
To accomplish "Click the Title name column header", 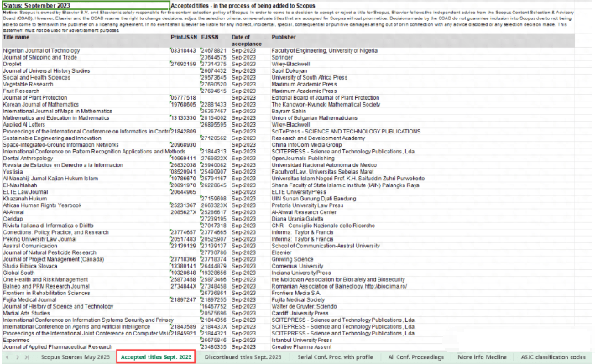I will 16,37.
